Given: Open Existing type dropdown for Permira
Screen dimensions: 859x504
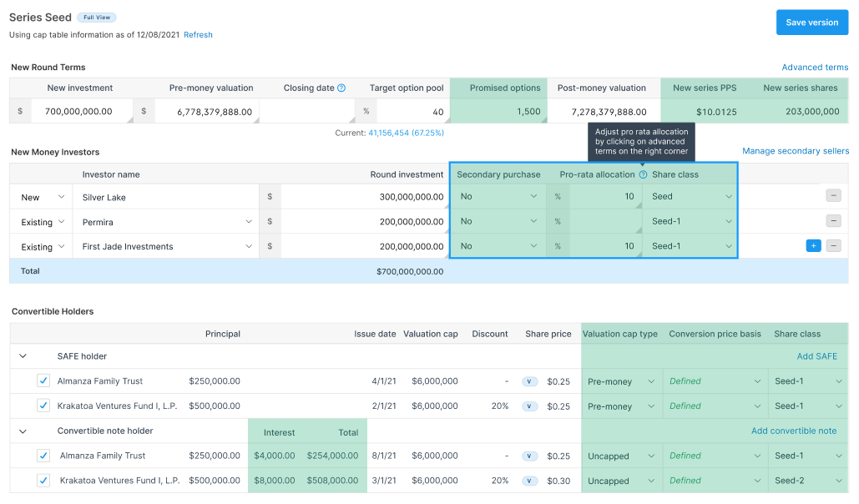Looking at the screenshot, I should (x=42, y=222).
